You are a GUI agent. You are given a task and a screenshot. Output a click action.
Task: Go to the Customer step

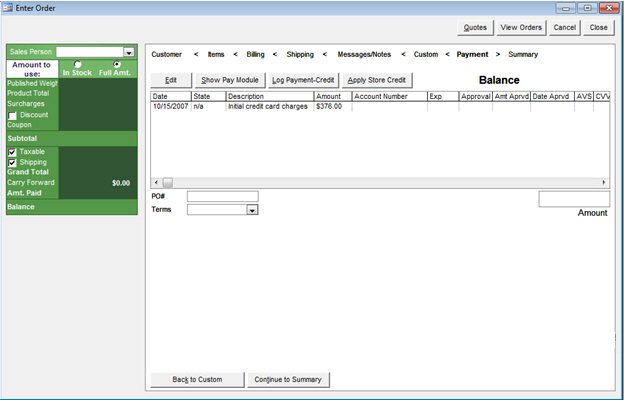click(166, 54)
